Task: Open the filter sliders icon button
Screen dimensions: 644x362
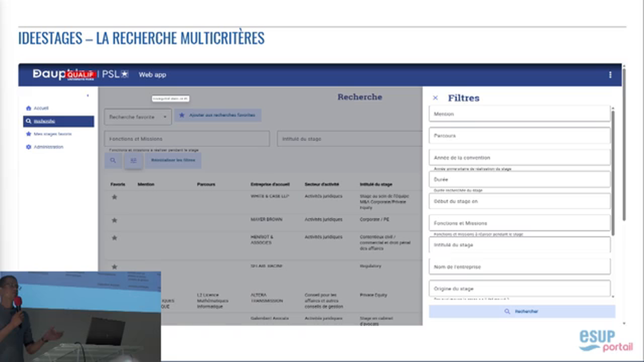Action: click(133, 160)
